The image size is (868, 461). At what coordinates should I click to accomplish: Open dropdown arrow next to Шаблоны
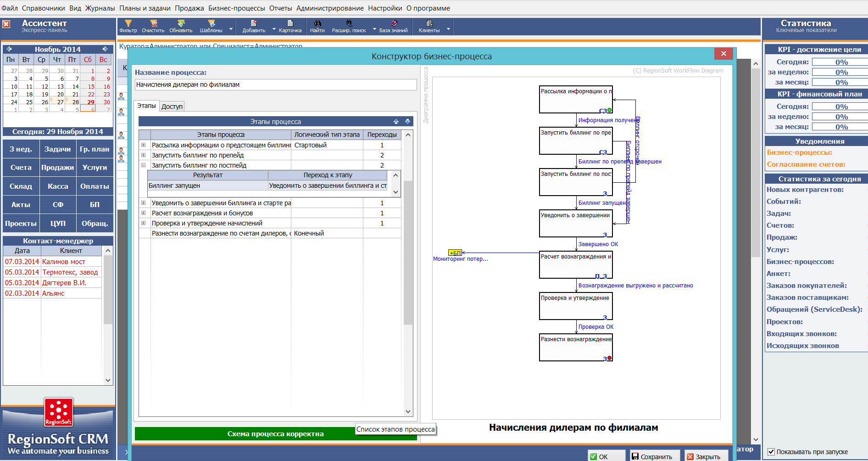pos(231,29)
